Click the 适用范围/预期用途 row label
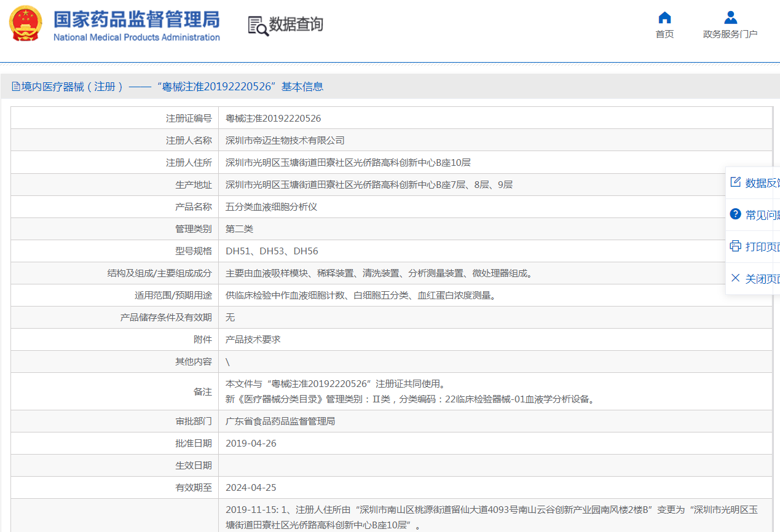The image size is (780, 532). click(x=173, y=295)
